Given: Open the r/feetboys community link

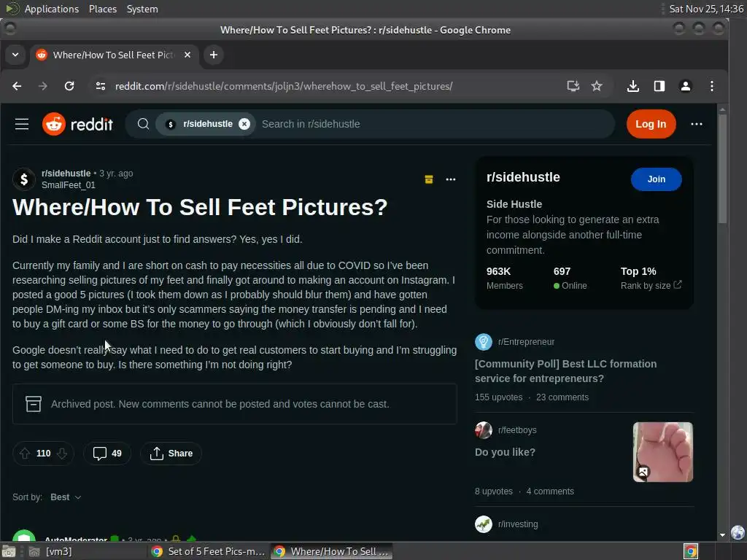Looking at the screenshot, I should pos(517,430).
